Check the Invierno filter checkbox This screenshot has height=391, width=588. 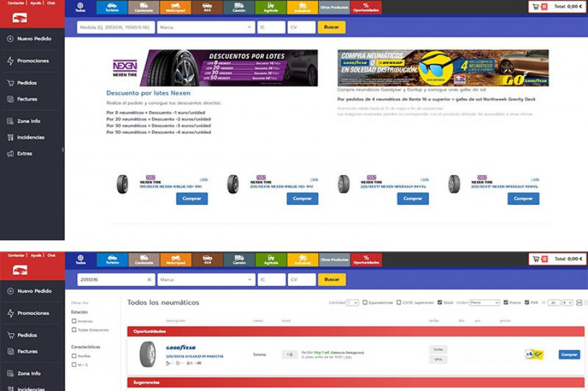[74, 321]
